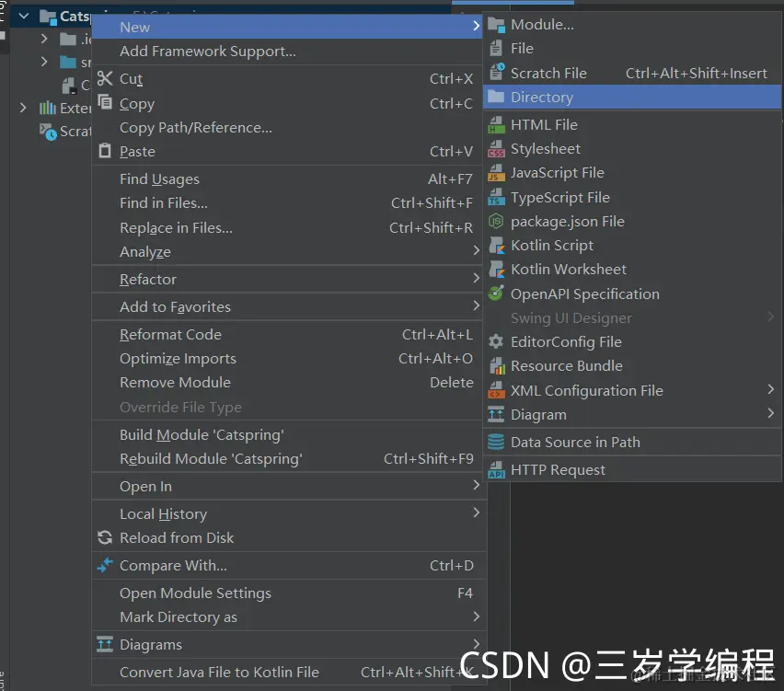Click the Paste clipboard icon

[x=105, y=151]
